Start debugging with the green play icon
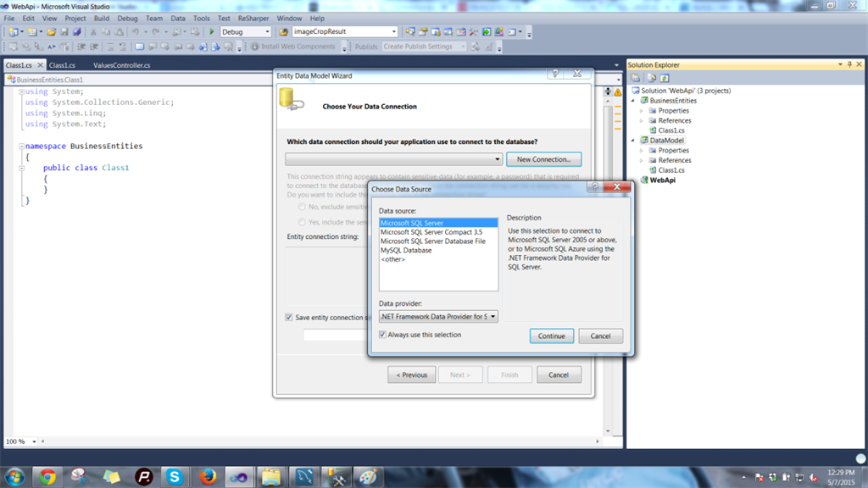The image size is (868, 488). [x=211, y=32]
